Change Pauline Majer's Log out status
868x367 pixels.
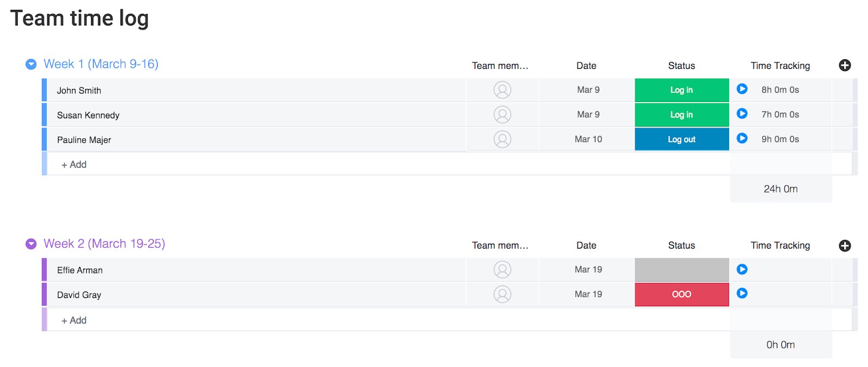[x=681, y=140]
